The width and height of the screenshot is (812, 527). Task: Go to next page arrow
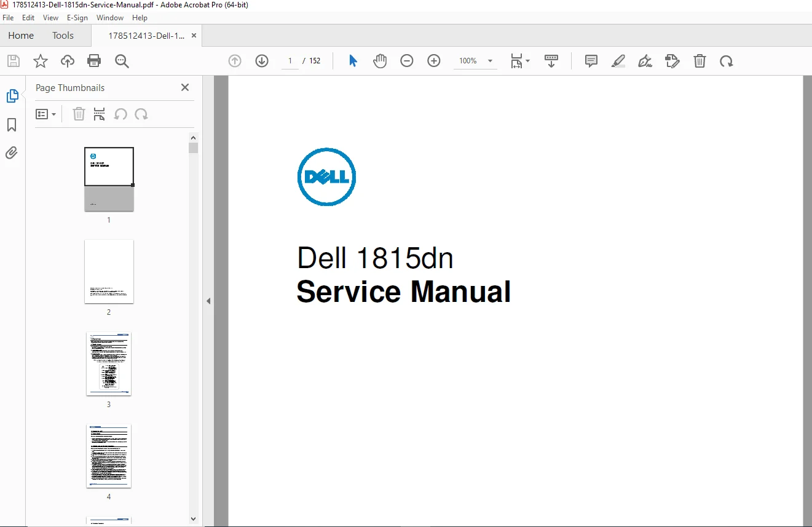262,61
